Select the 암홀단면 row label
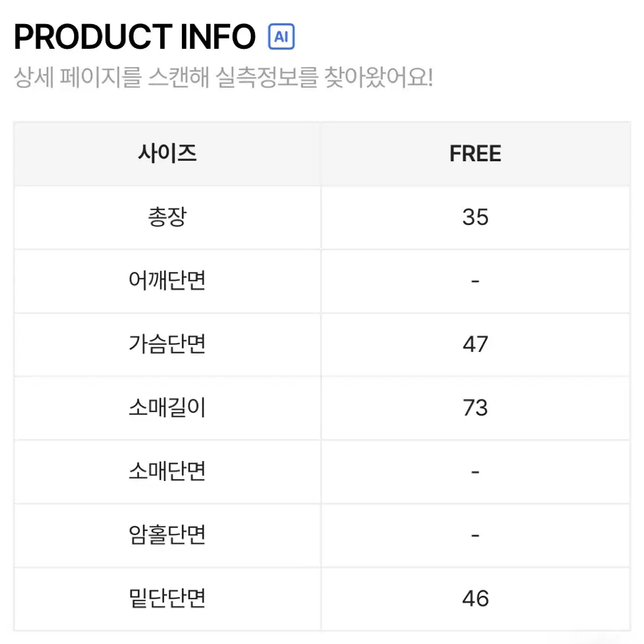The width and height of the screenshot is (644, 644). [167, 535]
